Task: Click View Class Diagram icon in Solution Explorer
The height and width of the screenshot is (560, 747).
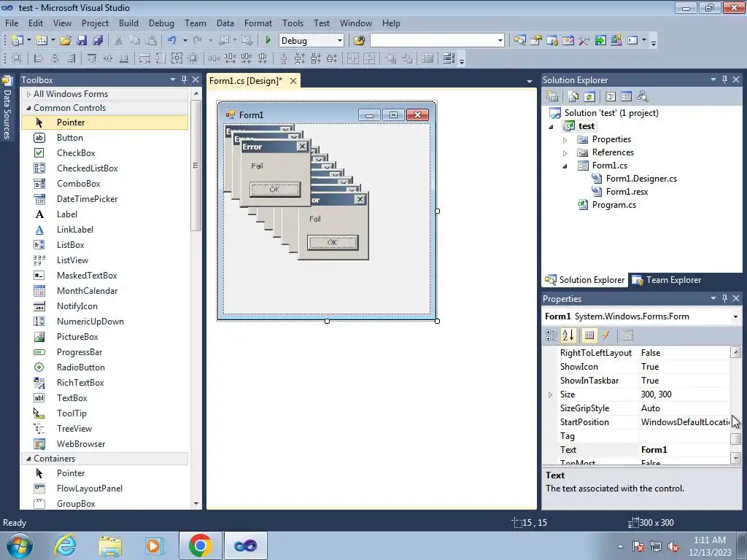Action: pos(643,97)
